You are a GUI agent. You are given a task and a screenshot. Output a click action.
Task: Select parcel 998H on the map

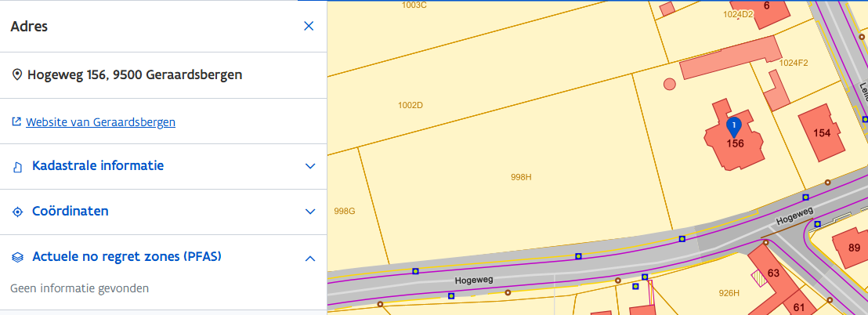pos(520,177)
